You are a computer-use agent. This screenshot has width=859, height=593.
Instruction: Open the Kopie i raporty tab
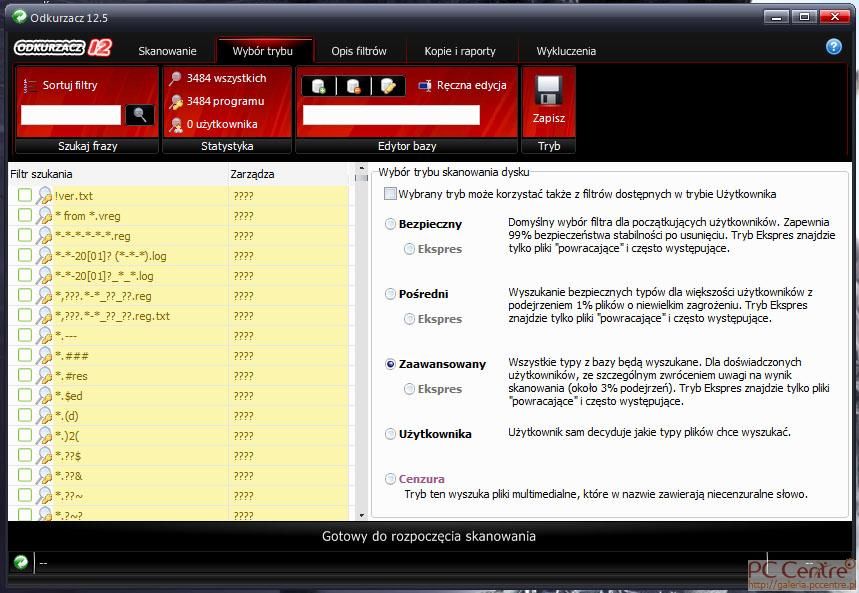[460, 51]
